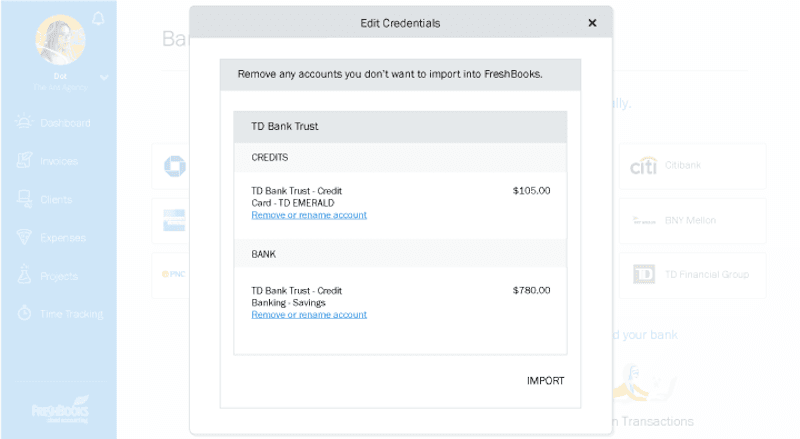The height and width of the screenshot is (439, 800).
Task: Select the Invoices sidebar icon
Action: tap(24, 161)
